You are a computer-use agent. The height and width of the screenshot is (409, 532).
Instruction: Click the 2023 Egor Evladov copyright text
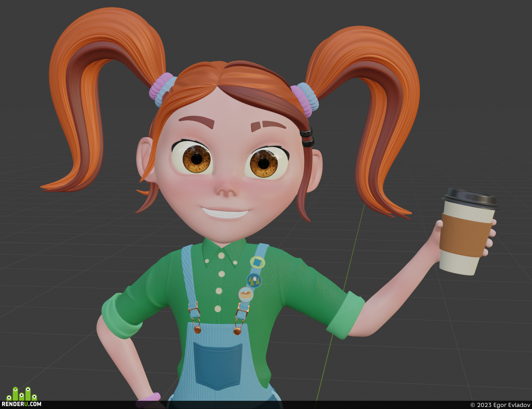(500, 405)
